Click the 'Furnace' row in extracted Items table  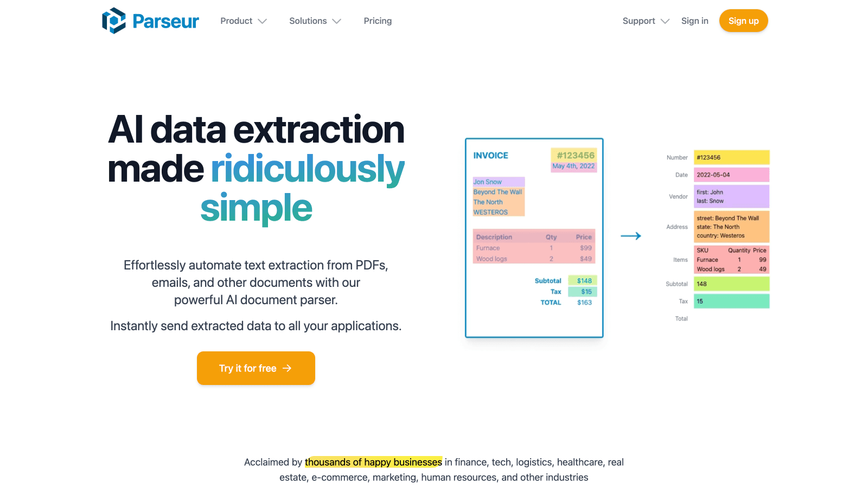point(731,260)
